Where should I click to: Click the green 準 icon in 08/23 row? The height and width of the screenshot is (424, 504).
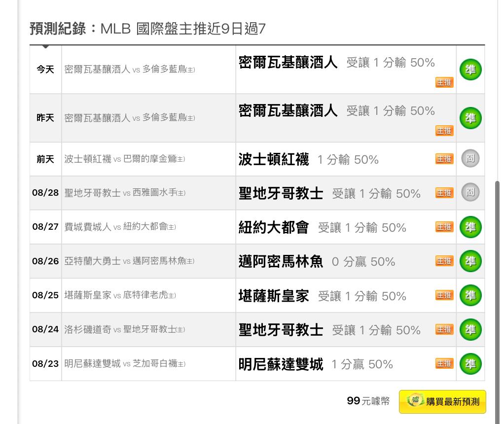tap(470, 363)
